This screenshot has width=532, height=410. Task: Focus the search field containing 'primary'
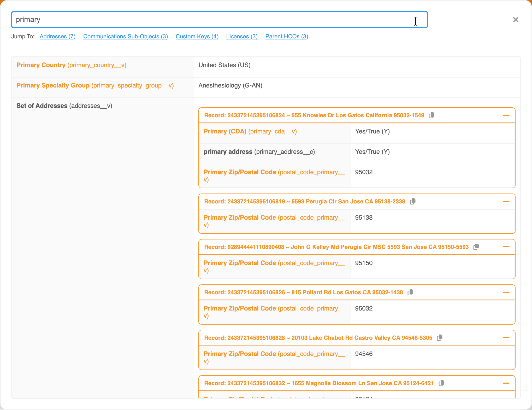click(x=220, y=20)
